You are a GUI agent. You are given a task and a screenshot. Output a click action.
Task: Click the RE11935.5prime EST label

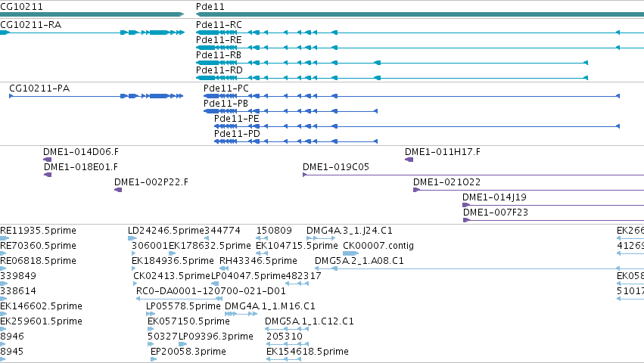point(38,231)
